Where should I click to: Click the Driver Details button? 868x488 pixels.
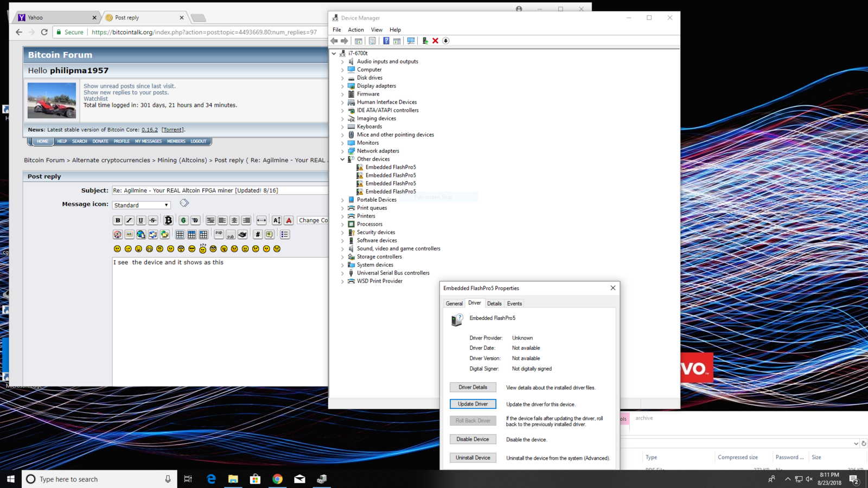point(473,387)
